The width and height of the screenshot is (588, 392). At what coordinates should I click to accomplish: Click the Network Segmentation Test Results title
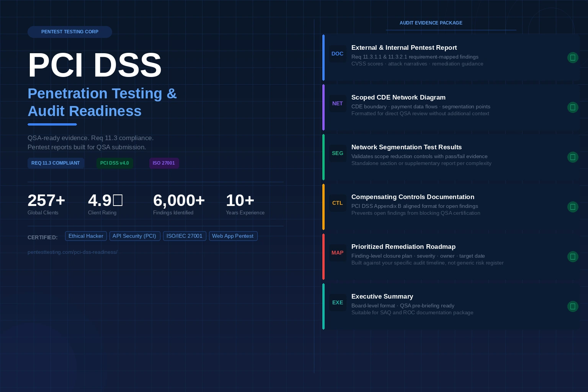[407, 147]
